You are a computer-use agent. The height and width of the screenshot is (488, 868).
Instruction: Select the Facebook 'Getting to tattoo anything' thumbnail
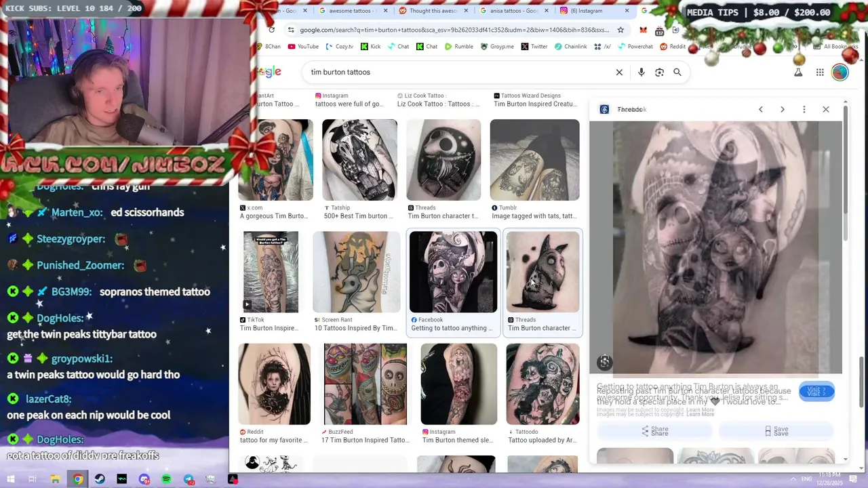pyautogui.click(x=453, y=272)
